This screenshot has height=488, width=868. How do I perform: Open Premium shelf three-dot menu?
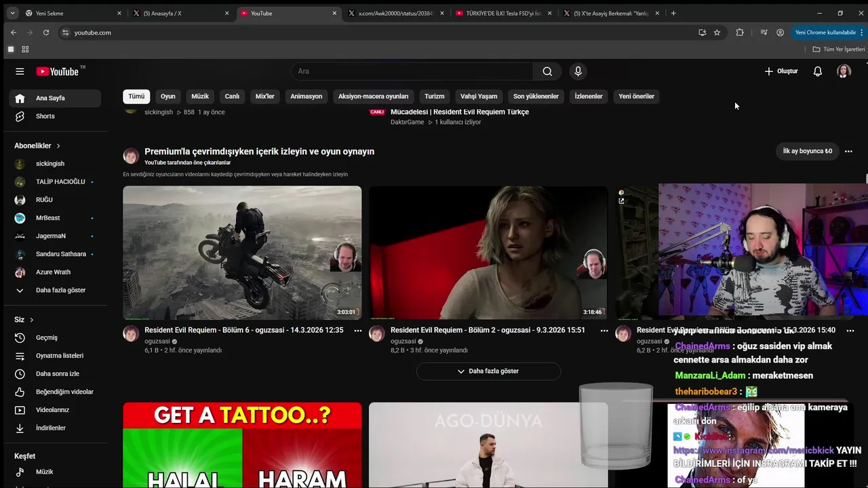tap(848, 151)
